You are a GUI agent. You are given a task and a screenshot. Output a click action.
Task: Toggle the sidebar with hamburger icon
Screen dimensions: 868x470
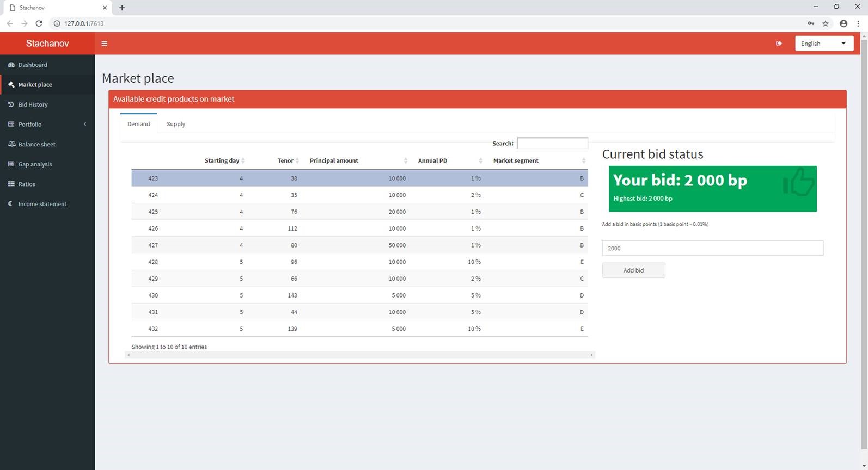tap(105, 44)
